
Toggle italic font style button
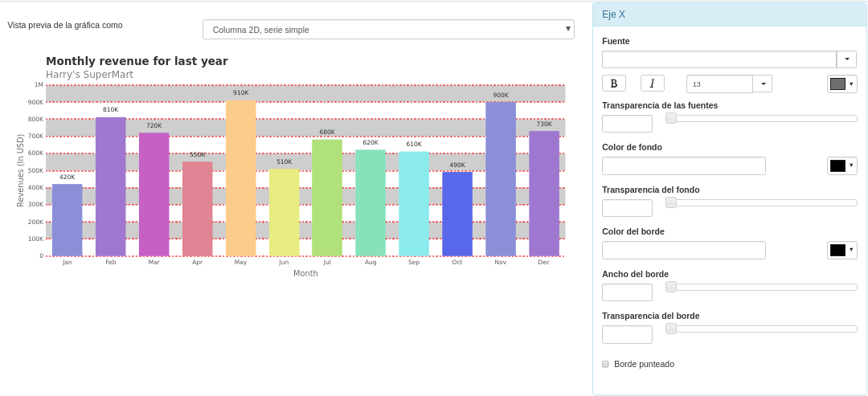tap(652, 84)
